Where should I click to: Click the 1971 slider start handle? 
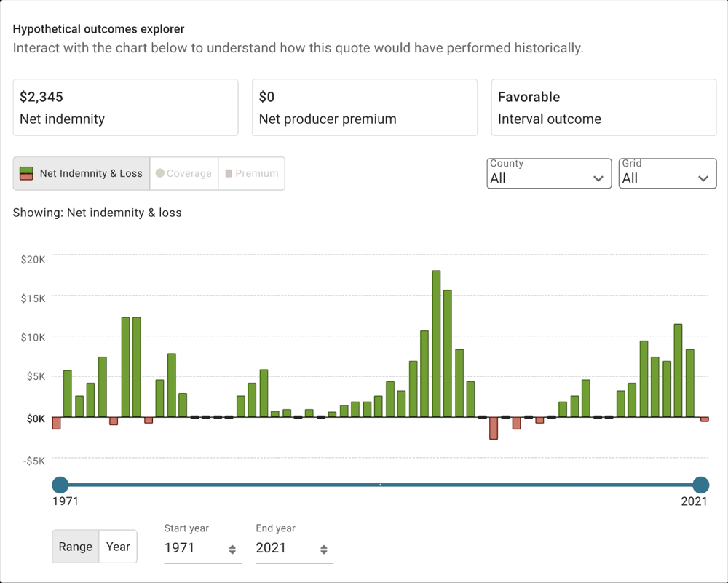point(60,485)
